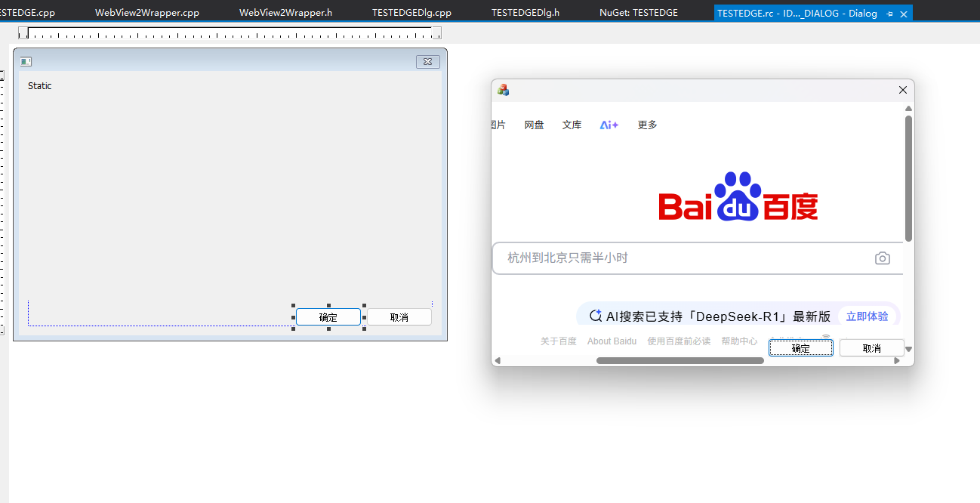Select the Static label in dialog designer
Image resolution: width=980 pixels, height=503 pixels.
tap(40, 86)
